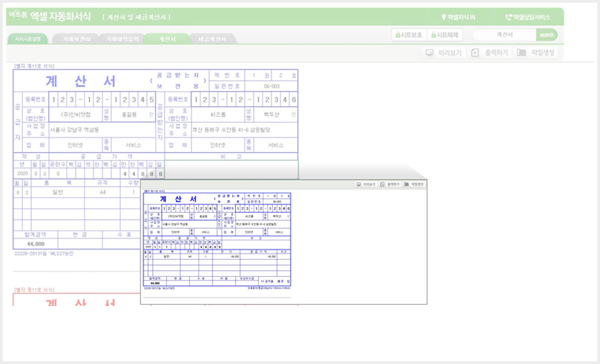
Task: Click the total amount cell 44,000
Action: coord(35,244)
